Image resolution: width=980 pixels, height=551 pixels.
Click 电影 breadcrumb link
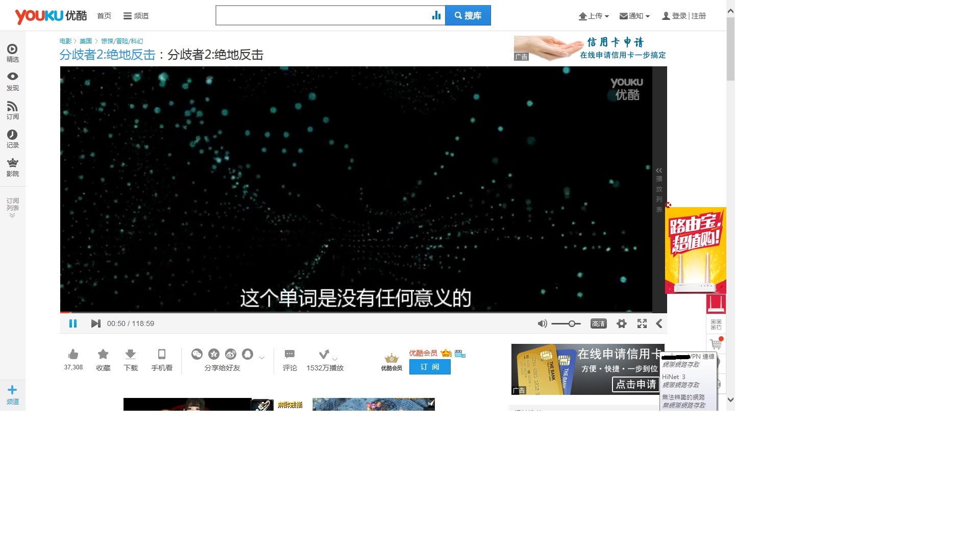pyautogui.click(x=65, y=41)
